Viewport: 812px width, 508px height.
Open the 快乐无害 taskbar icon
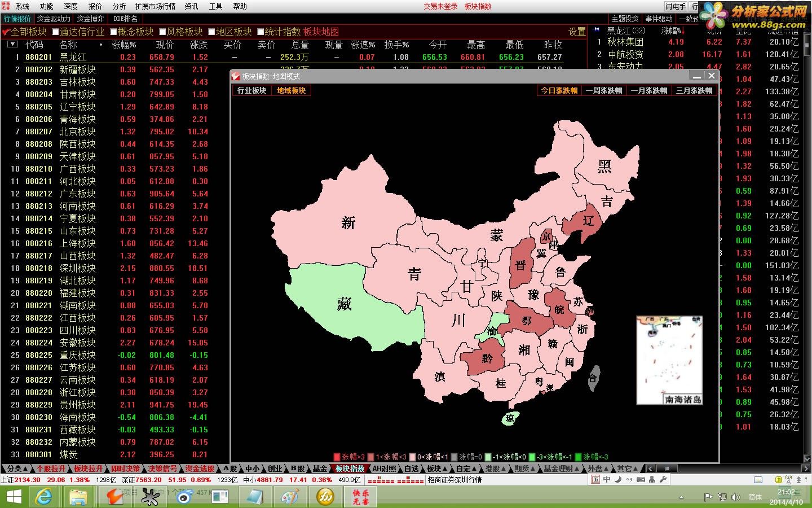click(x=361, y=497)
